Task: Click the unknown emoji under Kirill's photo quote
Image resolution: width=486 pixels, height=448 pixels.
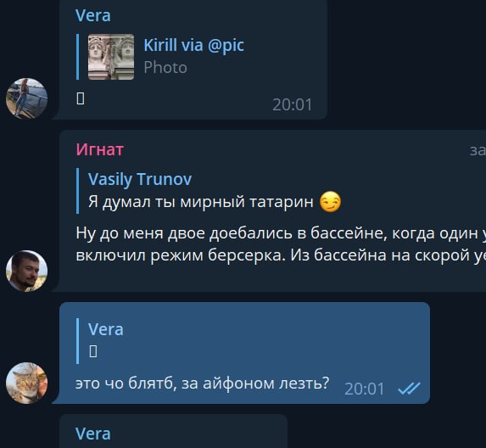Action: [x=81, y=98]
